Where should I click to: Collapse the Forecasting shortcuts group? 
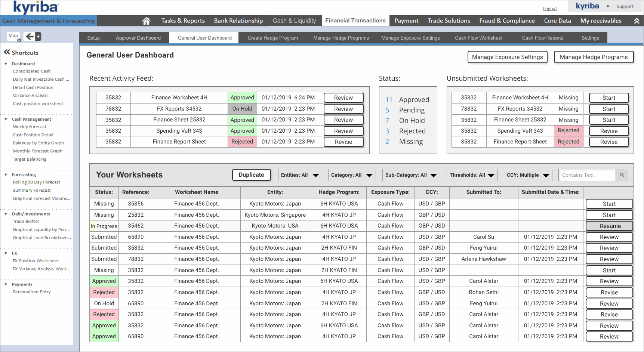[x=6, y=175]
